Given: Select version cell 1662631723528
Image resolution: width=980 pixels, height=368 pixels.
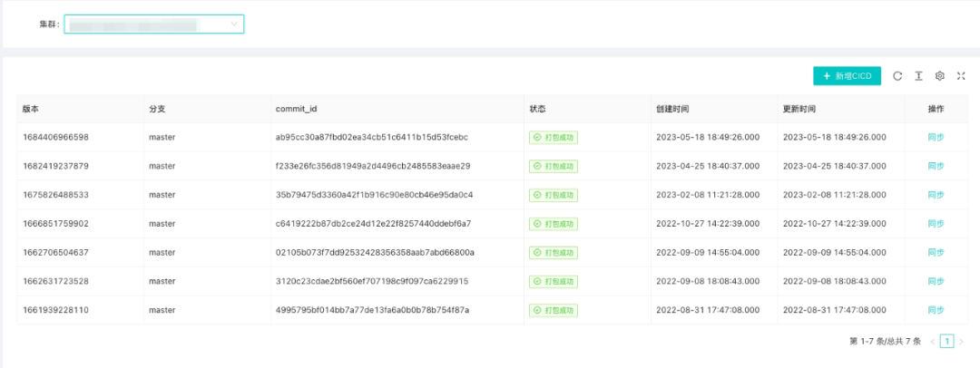Looking at the screenshot, I should tap(55, 281).
